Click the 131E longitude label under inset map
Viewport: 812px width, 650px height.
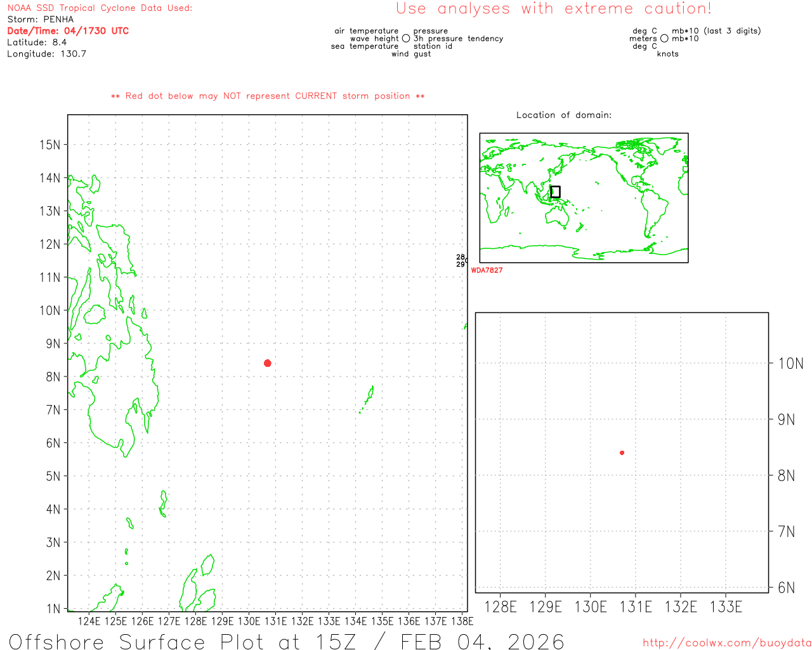(x=635, y=607)
